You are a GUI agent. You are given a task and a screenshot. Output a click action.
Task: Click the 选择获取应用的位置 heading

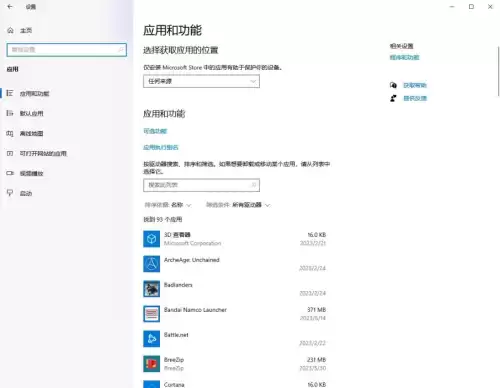click(x=181, y=50)
